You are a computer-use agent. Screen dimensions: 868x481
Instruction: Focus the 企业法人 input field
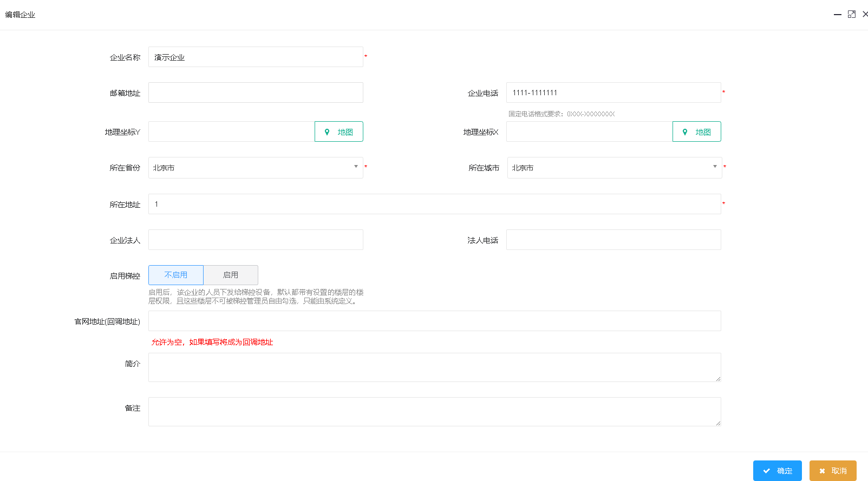256,240
